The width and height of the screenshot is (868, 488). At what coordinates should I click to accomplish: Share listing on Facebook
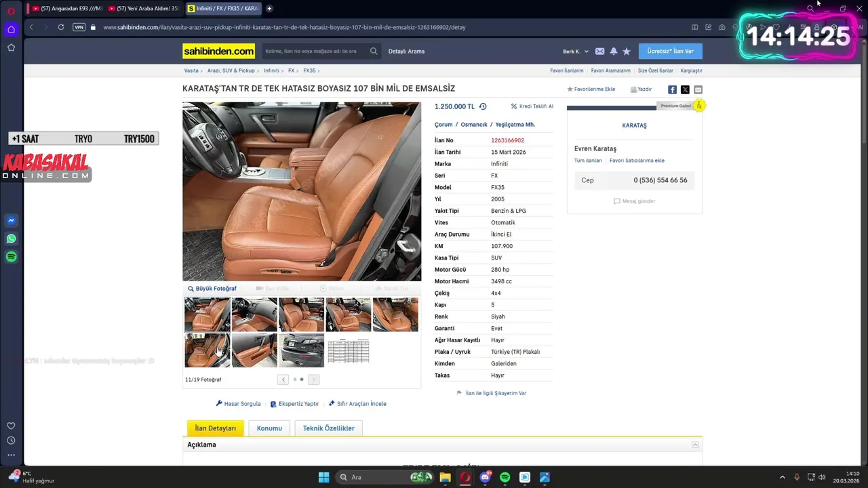[x=672, y=89]
